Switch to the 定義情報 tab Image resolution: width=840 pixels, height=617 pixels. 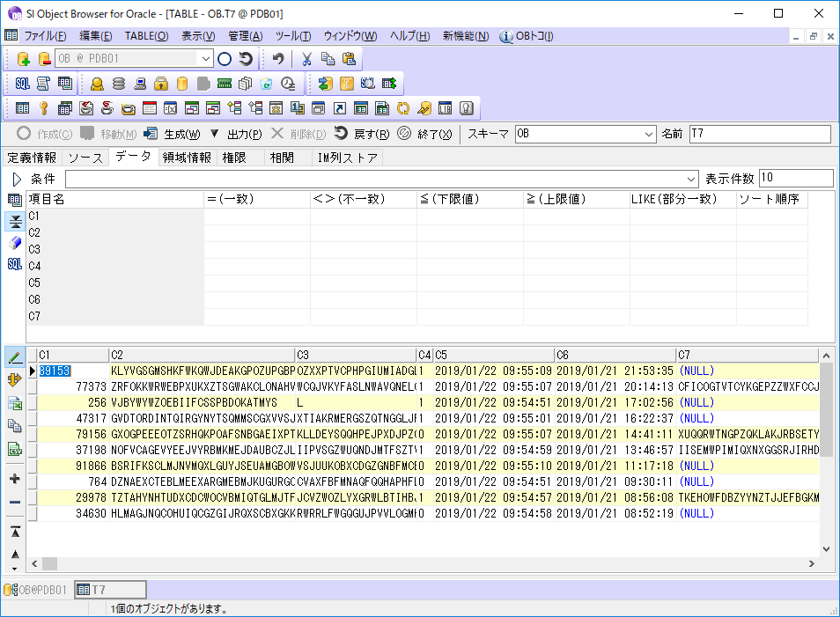click(x=32, y=158)
